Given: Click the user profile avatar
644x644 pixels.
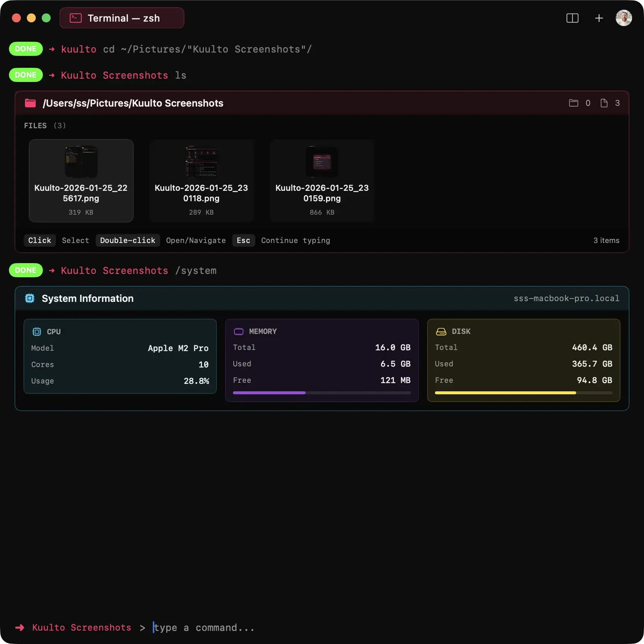Looking at the screenshot, I should point(624,18).
